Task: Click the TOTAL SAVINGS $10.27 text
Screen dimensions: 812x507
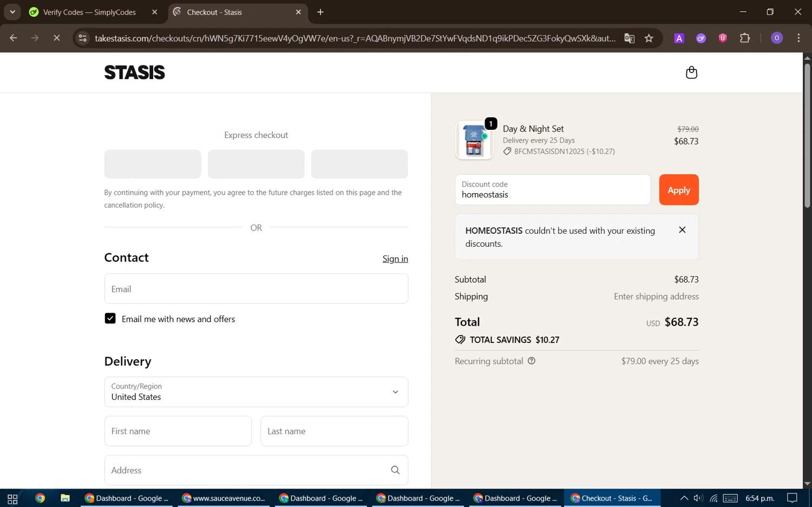Action: pyautogui.click(x=514, y=340)
